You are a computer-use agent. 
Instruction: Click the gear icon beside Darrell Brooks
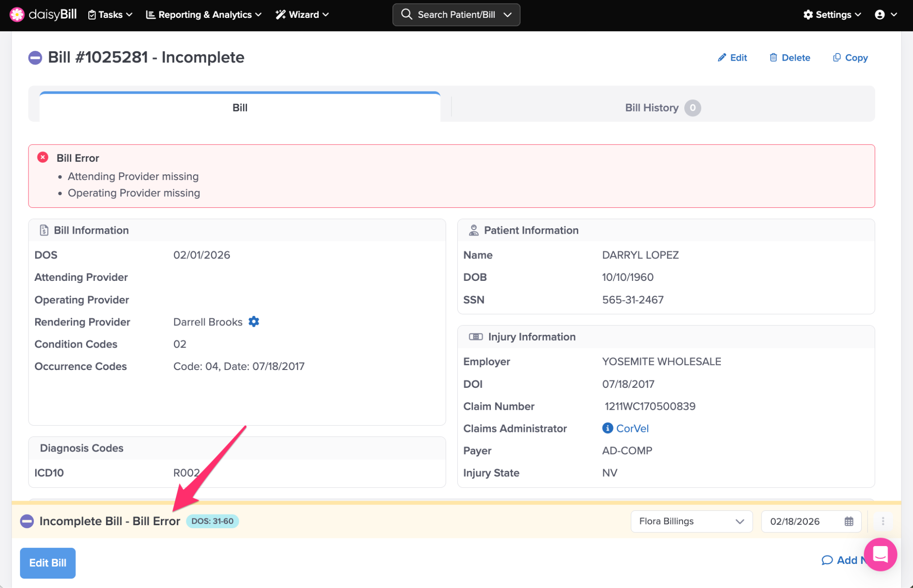click(x=254, y=321)
